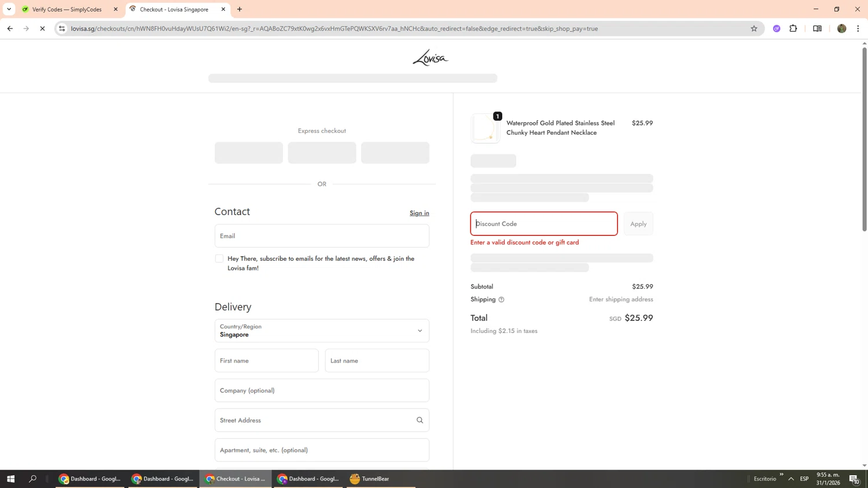Switch to first Dashboard - Google taskbar window
Screen dimensions: 868x488
(x=90, y=479)
